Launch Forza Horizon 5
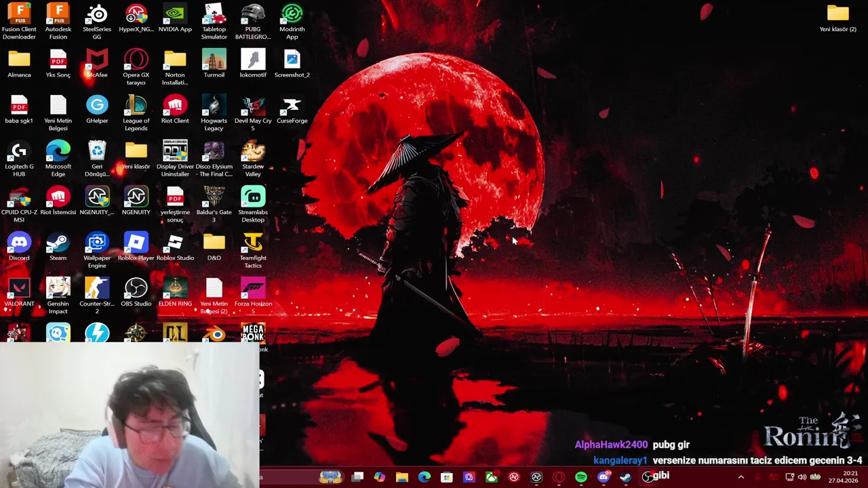868x488 pixels. 253,296
